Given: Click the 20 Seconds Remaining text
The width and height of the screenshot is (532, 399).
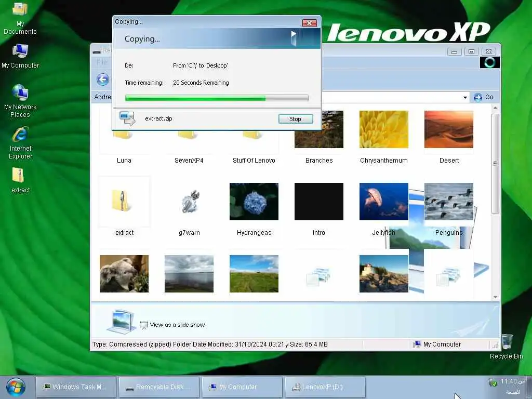Looking at the screenshot, I should tap(201, 83).
